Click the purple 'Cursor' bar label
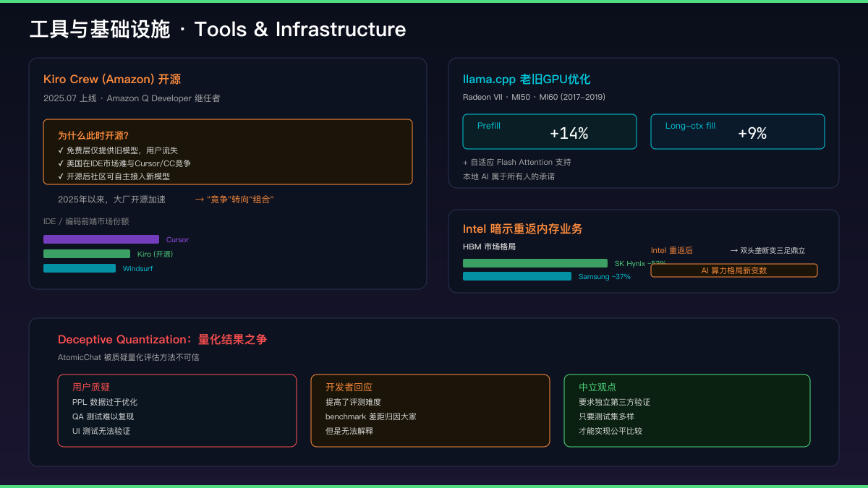This screenshot has width=868, height=488. tap(177, 239)
